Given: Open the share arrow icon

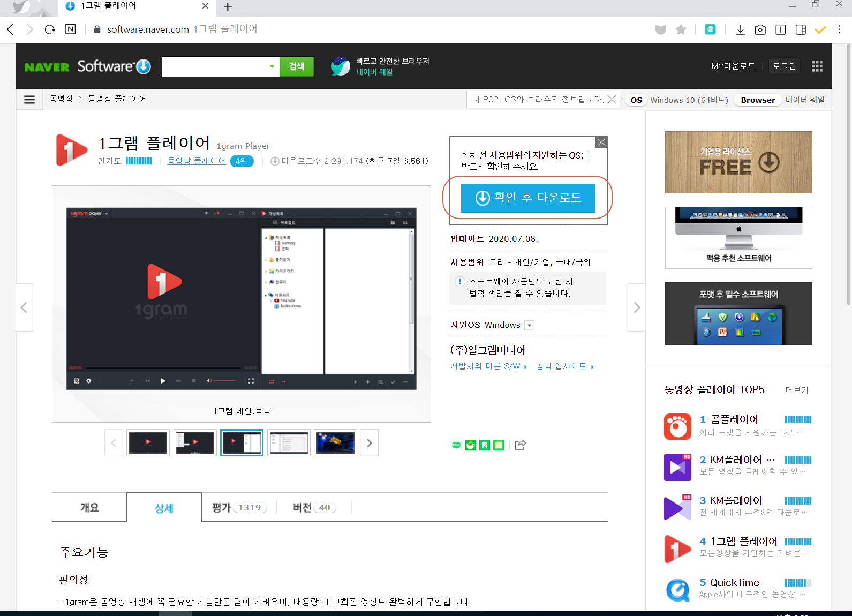Looking at the screenshot, I should coord(520,445).
